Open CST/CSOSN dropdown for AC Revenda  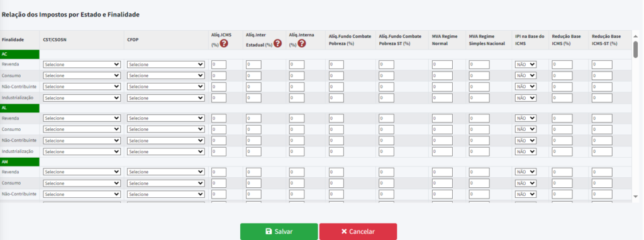point(82,65)
